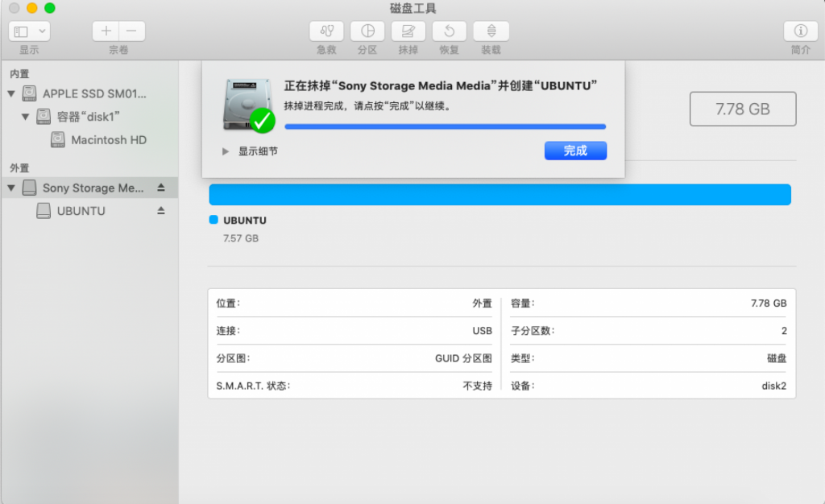Viewport: 825px width, 504px height.
Task: Select the UBUNTU volume in sidebar
Action: coord(81,211)
